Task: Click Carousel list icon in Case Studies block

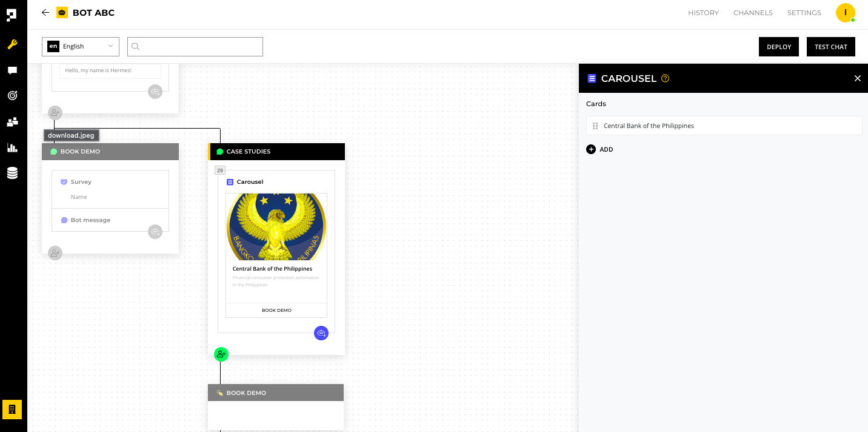Action: pos(230,182)
